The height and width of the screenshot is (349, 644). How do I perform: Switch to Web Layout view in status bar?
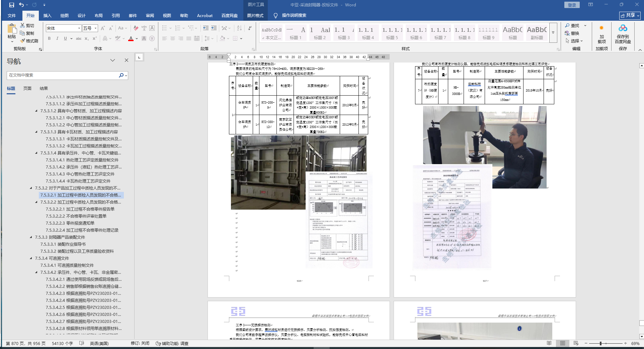tap(576, 343)
